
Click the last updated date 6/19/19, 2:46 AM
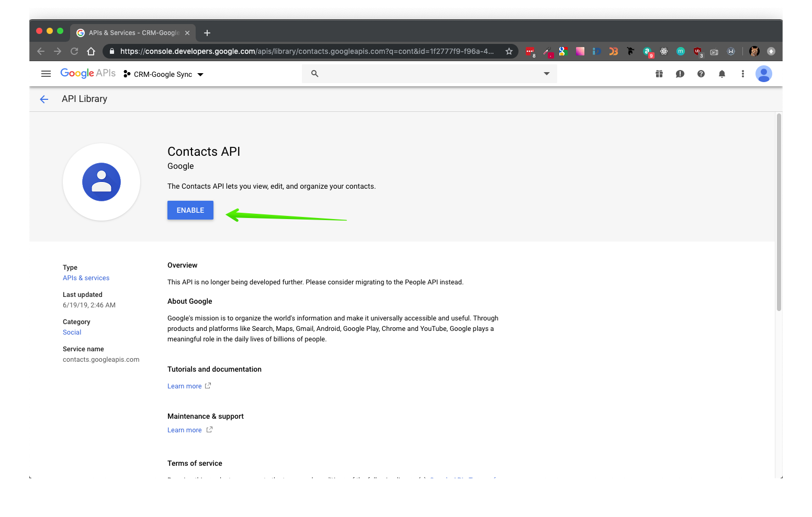click(x=89, y=305)
